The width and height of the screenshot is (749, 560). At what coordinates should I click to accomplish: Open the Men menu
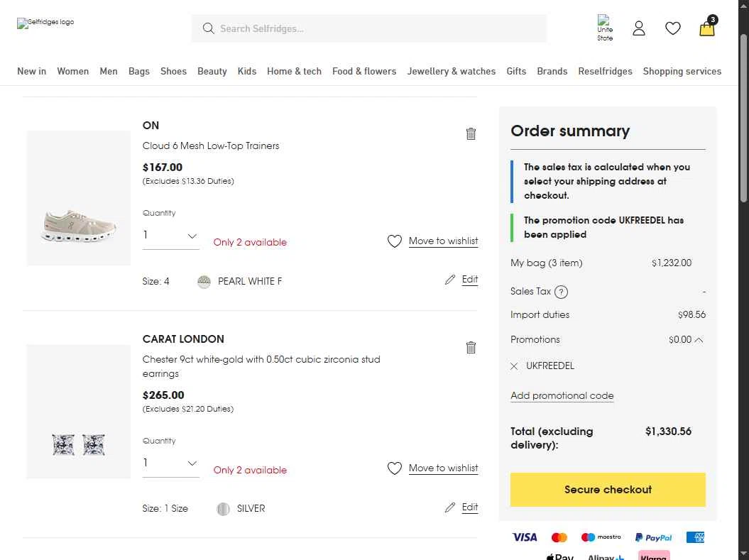point(109,71)
